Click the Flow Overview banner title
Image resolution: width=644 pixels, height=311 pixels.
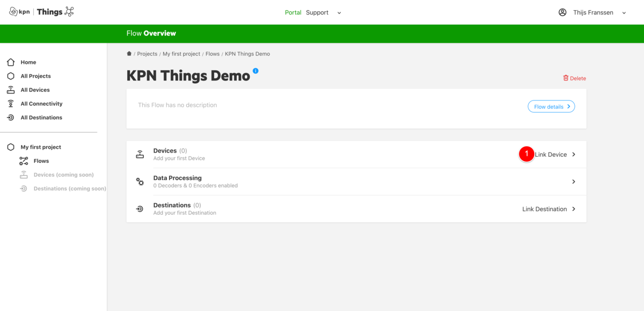(x=151, y=33)
